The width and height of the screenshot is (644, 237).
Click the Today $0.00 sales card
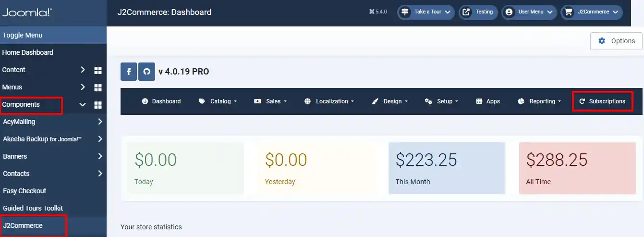coord(185,168)
